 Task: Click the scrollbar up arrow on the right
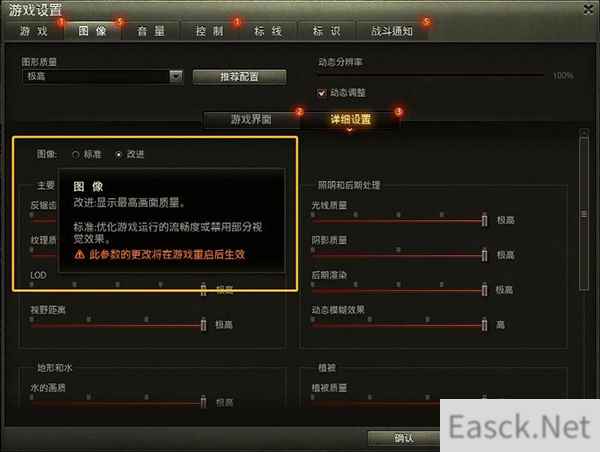point(584,132)
